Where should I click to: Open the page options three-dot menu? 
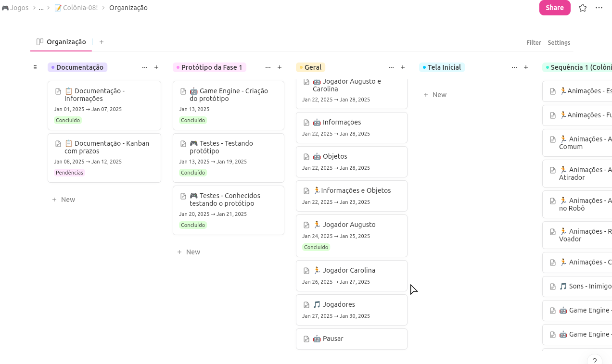coord(599,8)
